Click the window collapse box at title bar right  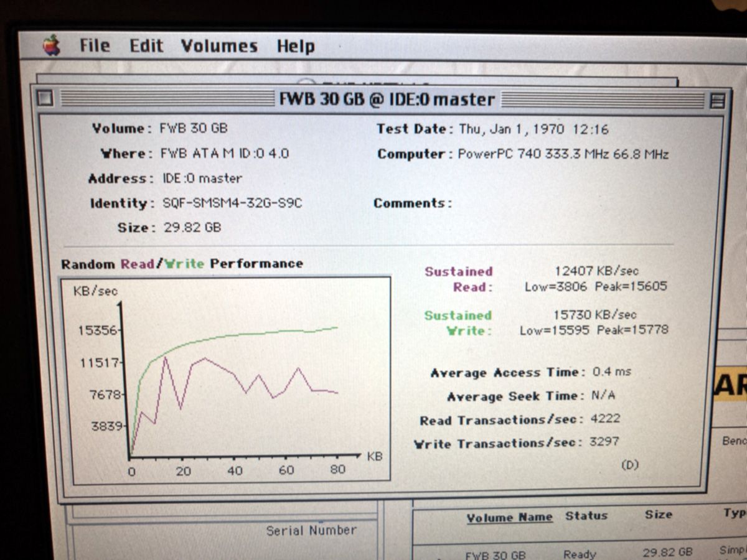coord(717,101)
